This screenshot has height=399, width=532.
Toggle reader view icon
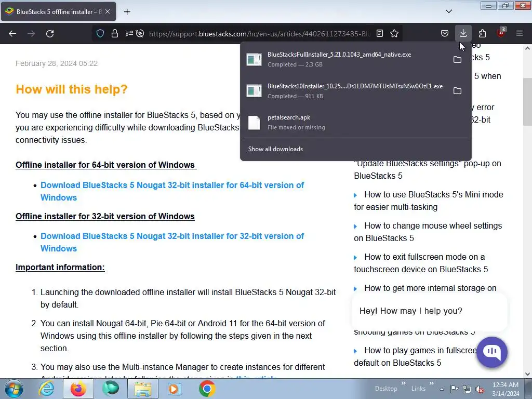[x=380, y=33]
